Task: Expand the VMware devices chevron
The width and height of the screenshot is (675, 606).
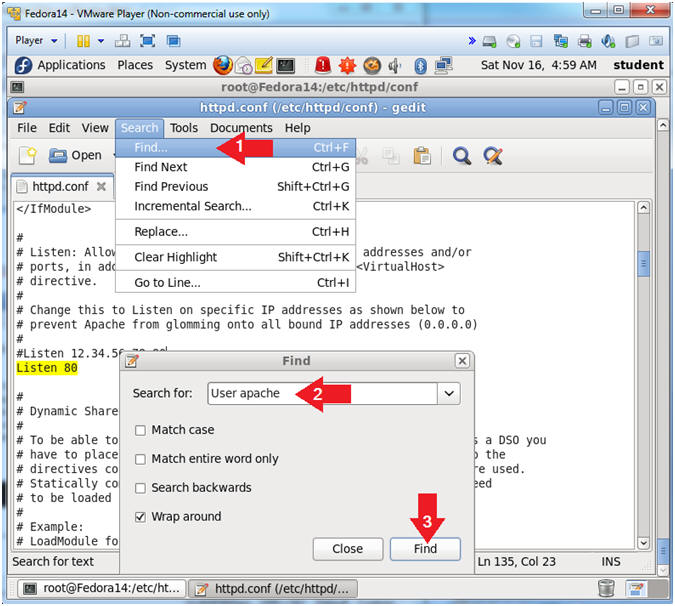Action: (472, 41)
